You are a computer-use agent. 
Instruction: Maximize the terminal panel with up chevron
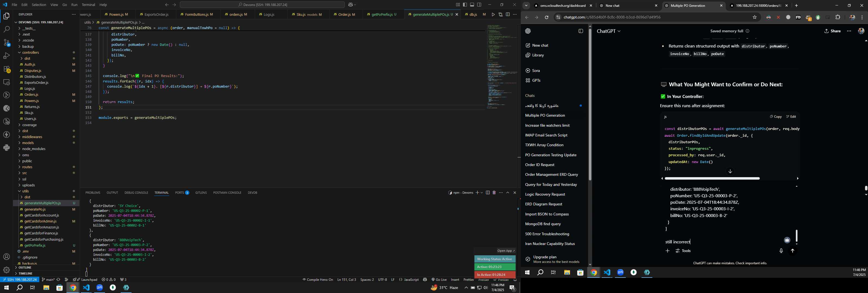(x=508, y=193)
